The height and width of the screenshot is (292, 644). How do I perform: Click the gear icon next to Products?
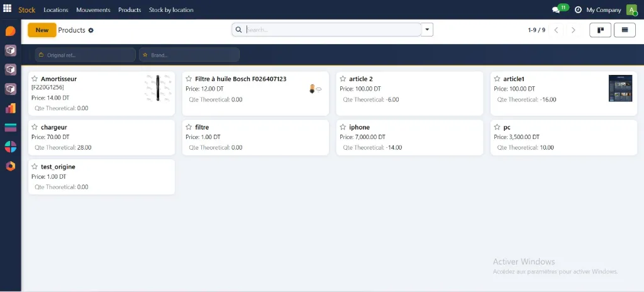click(x=91, y=30)
